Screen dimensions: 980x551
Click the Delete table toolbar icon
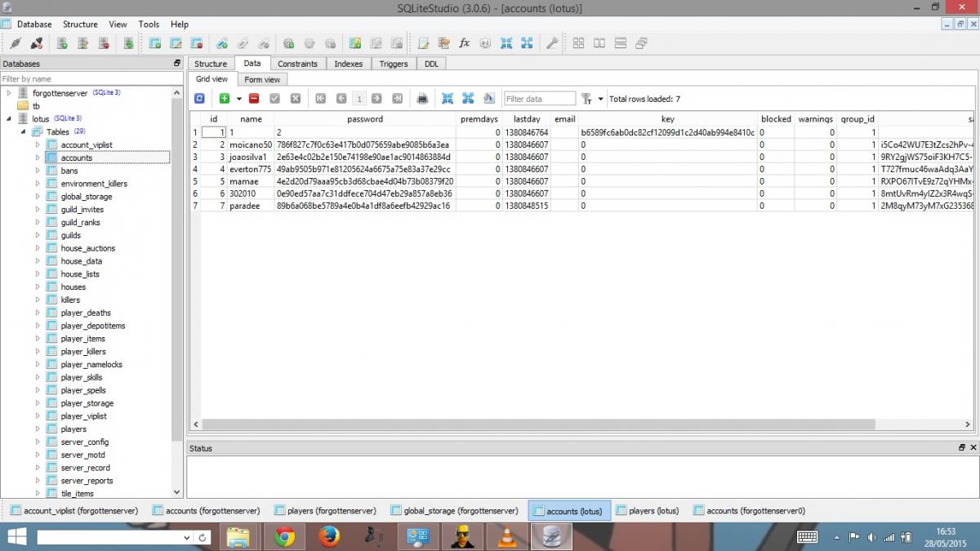(196, 43)
